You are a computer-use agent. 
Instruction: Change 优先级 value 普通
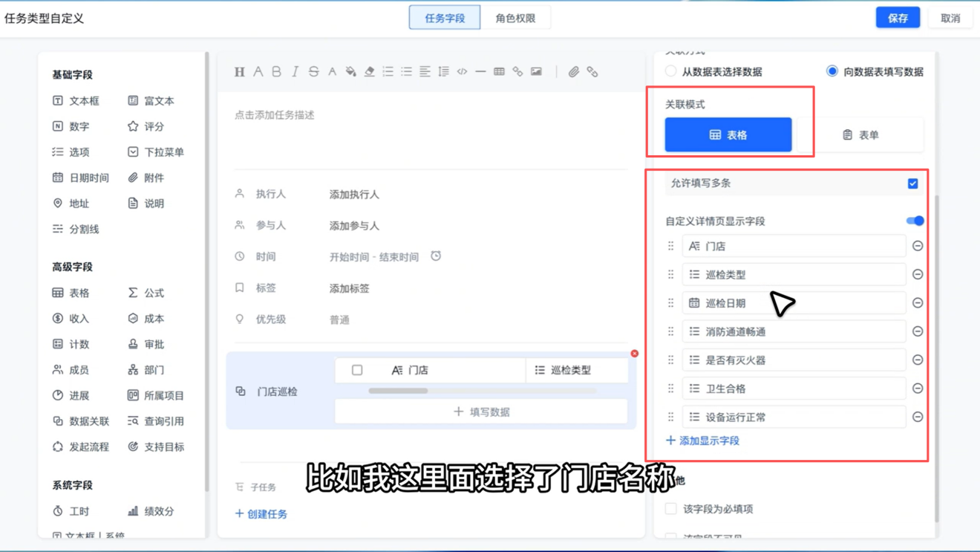(339, 320)
